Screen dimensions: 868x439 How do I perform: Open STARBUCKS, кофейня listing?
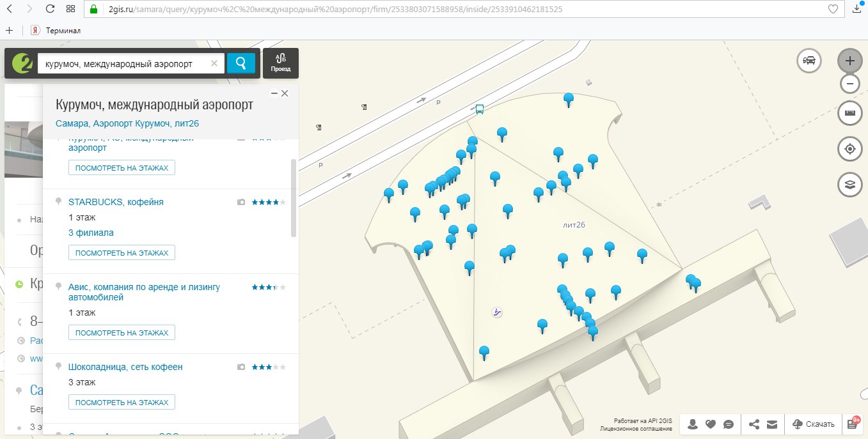(116, 202)
